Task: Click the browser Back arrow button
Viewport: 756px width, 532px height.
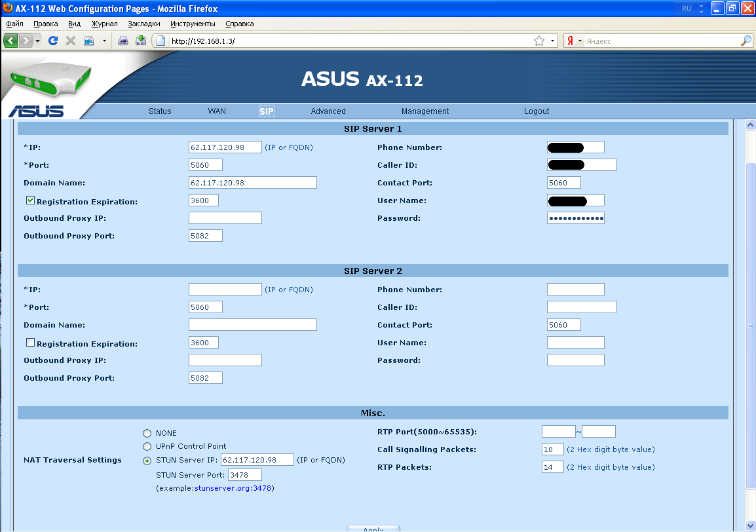Action: click(10, 41)
